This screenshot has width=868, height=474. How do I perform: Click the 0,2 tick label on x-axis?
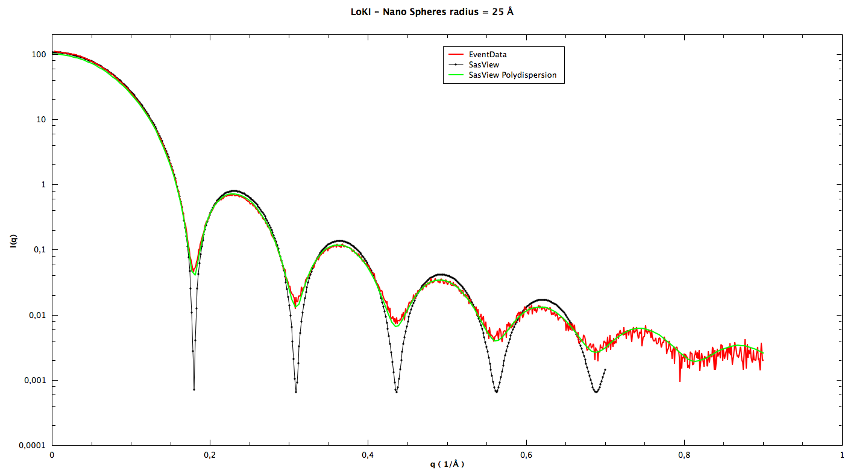click(x=210, y=455)
